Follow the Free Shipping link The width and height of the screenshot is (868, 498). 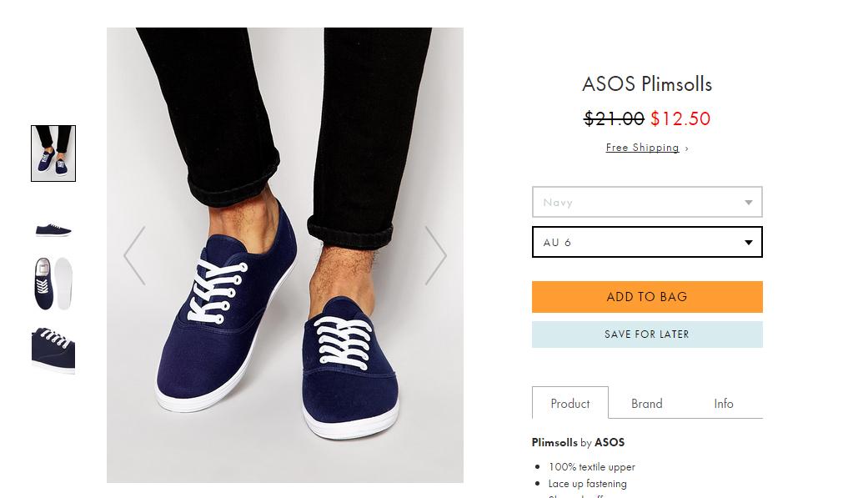(x=642, y=148)
